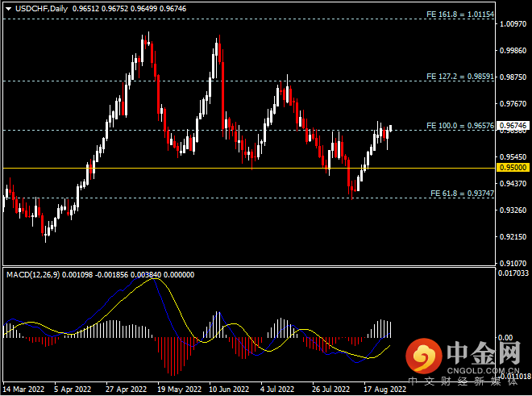Select the OHLC values 0.96512 0.96752 0.96499 0.96746
Screen dimensions: 532x396
[x=129, y=9]
